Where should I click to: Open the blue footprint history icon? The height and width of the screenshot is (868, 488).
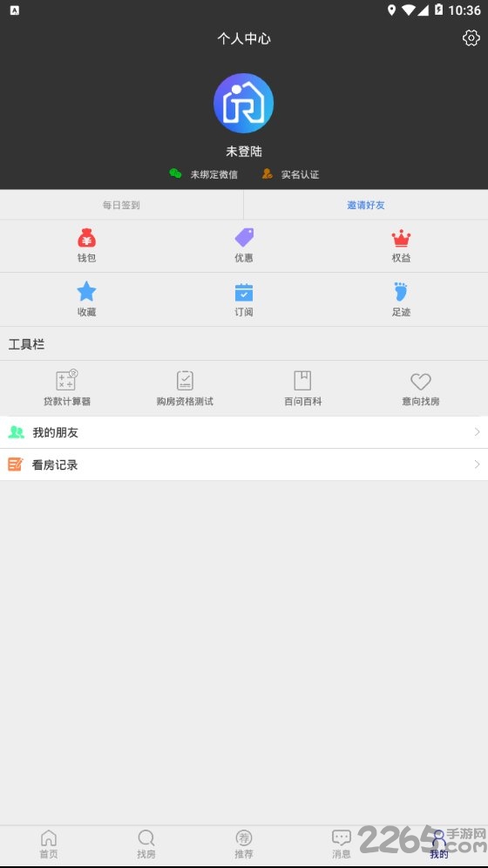(401, 291)
